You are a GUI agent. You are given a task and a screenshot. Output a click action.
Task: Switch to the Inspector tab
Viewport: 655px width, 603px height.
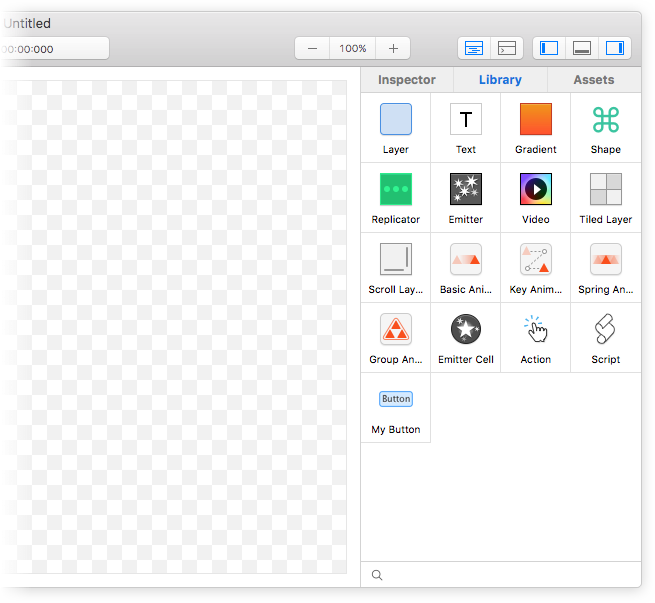[407, 80]
